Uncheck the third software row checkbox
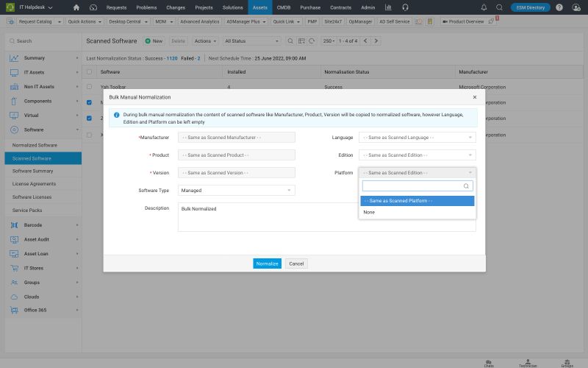The image size is (588, 368). (x=89, y=118)
